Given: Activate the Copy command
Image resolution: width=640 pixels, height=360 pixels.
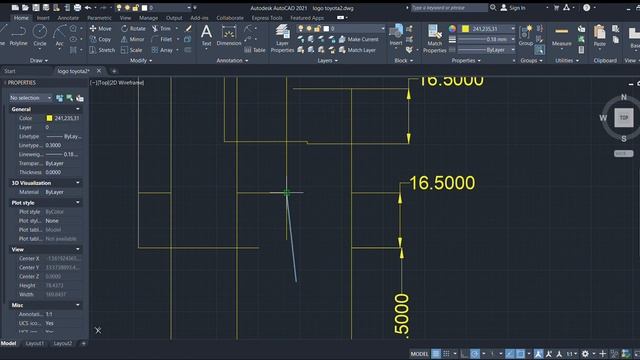Looking at the screenshot, I should coord(100,39).
